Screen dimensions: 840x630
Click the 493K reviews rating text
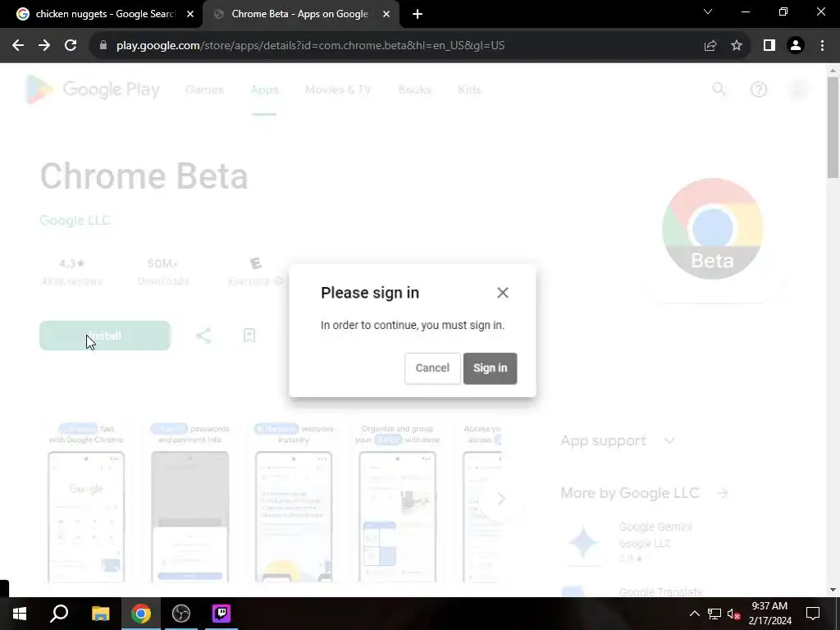click(x=72, y=281)
